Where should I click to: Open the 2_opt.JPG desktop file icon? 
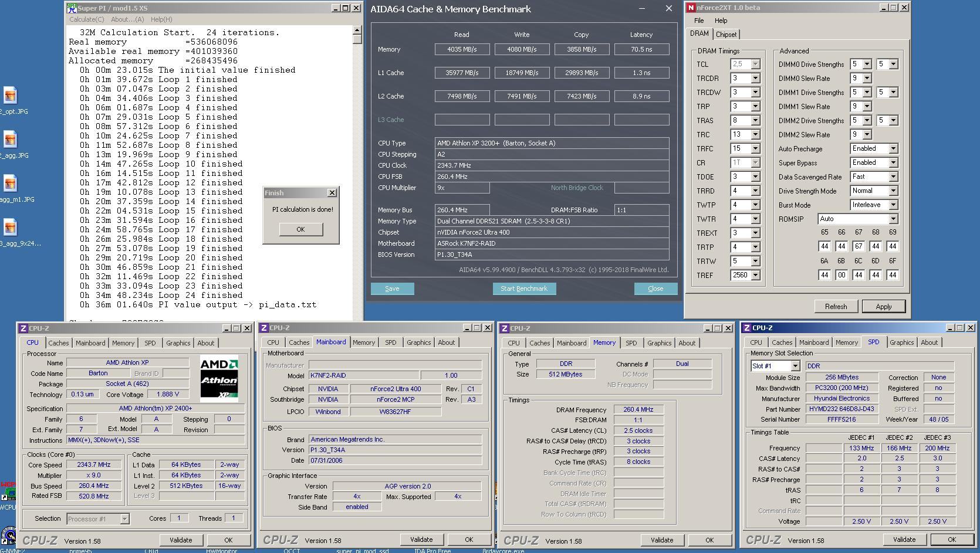(10, 96)
